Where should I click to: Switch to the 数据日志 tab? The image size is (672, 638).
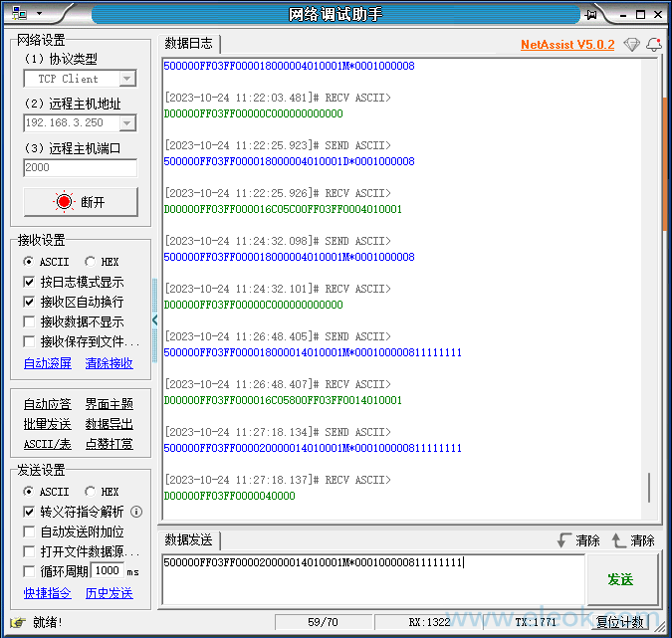point(188,44)
